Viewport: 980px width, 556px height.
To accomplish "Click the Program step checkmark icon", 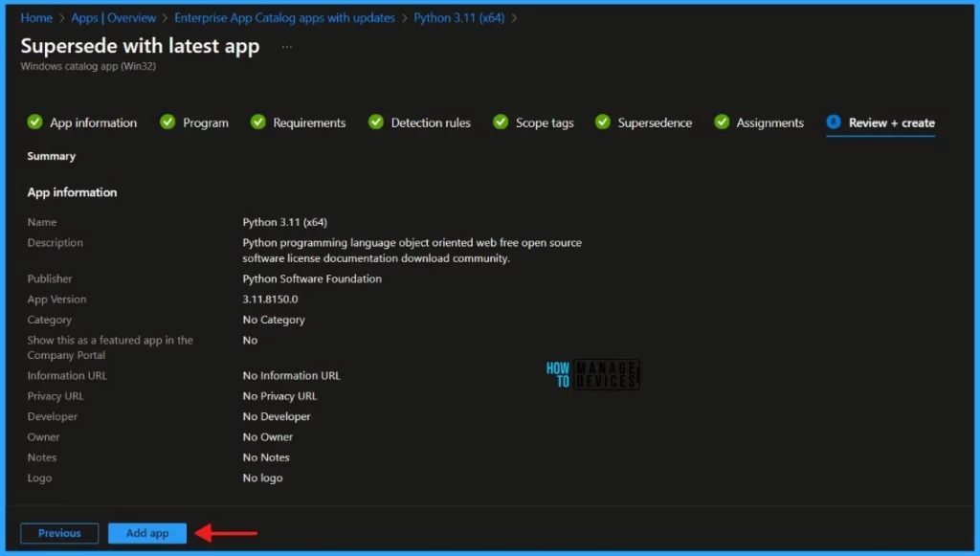I will 167,122.
